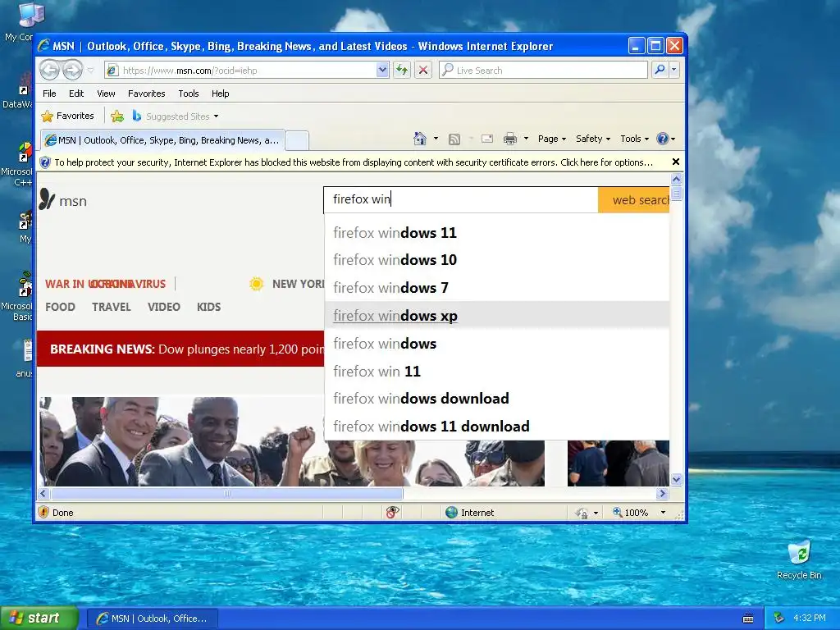This screenshot has height=630, width=840.
Task: Open the TRAVEL navigation link
Action: (x=112, y=307)
